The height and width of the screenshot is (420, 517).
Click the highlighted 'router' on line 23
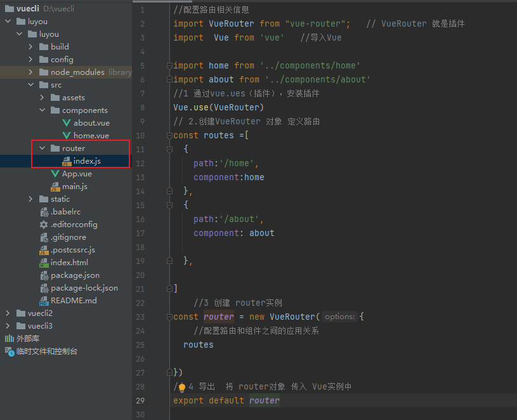pyautogui.click(x=219, y=317)
